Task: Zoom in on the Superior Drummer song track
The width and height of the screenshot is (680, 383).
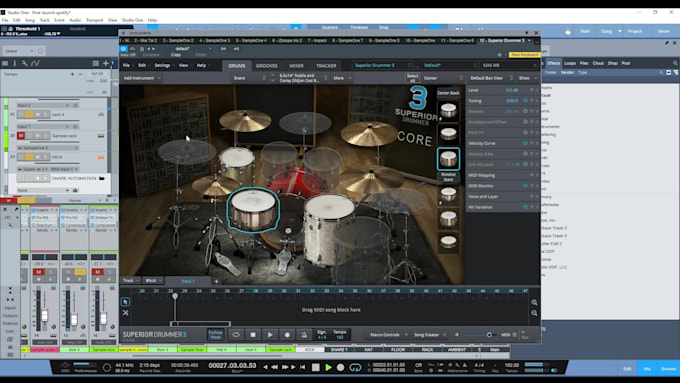Action: coord(534,302)
